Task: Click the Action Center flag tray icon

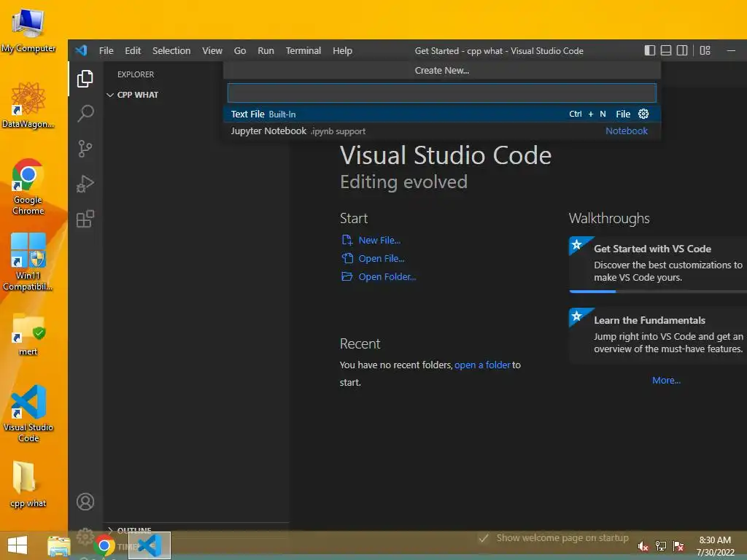Action: pyautogui.click(x=678, y=546)
